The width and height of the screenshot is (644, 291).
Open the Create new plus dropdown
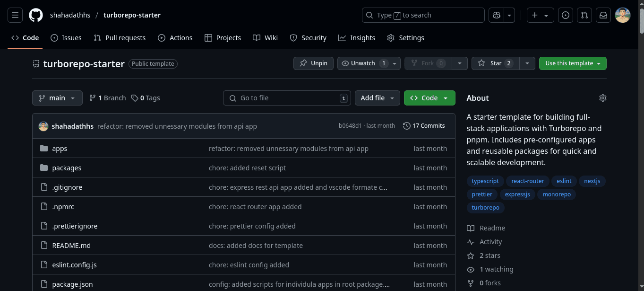pyautogui.click(x=540, y=15)
